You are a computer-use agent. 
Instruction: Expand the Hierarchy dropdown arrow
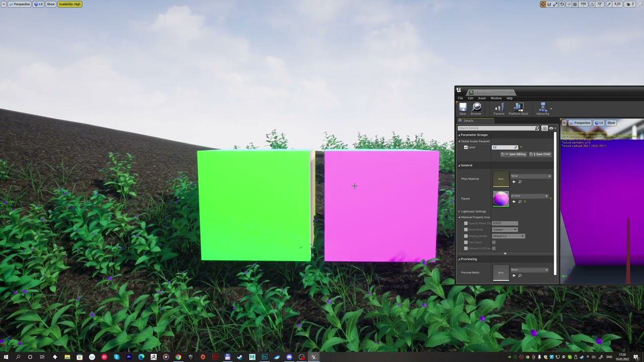pyautogui.click(x=551, y=109)
